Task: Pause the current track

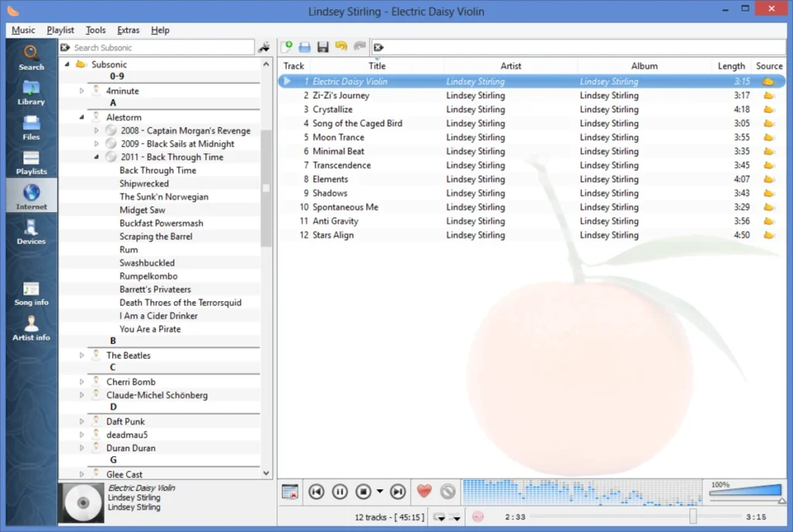Action: (339, 491)
